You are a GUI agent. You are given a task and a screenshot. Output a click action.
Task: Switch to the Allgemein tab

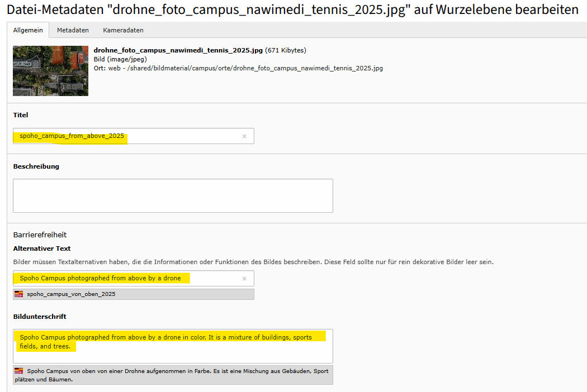tap(28, 30)
